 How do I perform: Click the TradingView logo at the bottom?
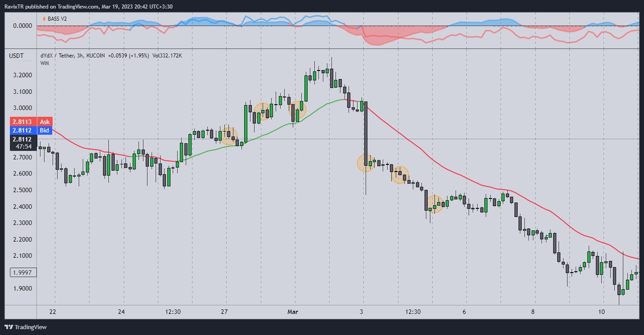26,327
